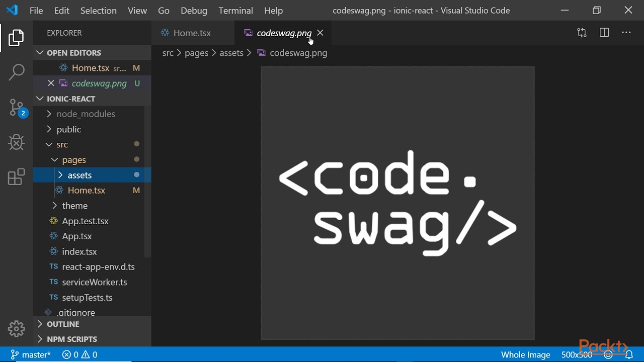The height and width of the screenshot is (362, 644).
Task: Click Whole Image zoom status item
Action: [526, 355]
